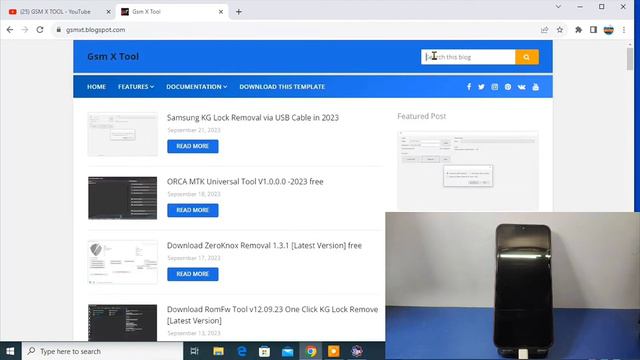Open the RomFw Tool post thumbnail
This screenshot has width=640, height=360.
pyautogui.click(x=122, y=322)
